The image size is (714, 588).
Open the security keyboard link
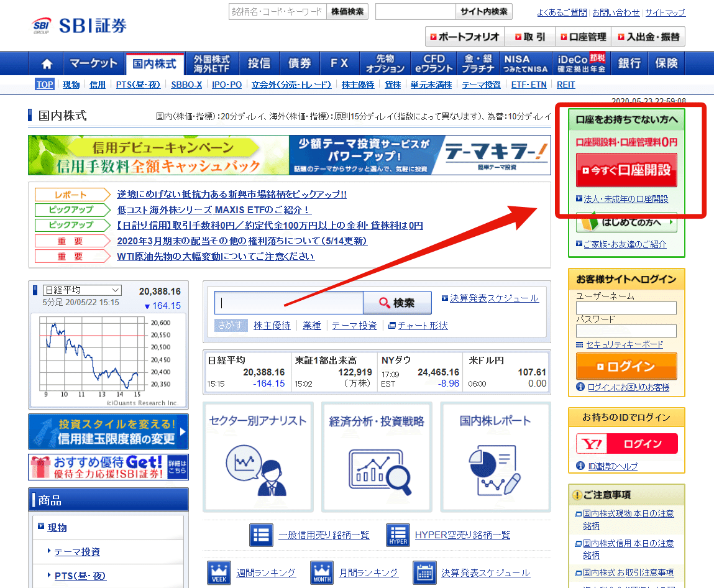pyautogui.click(x=625, y=345)
